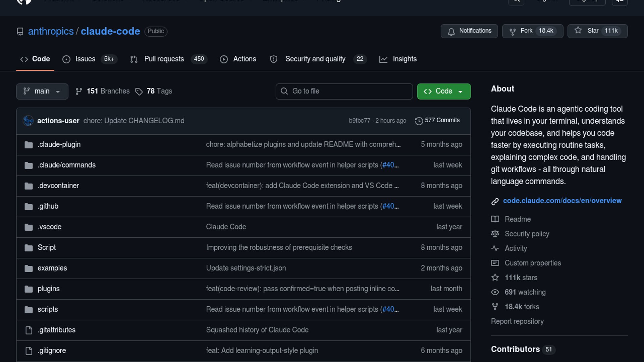Go to the Insights tab
Viewport: 644px width, 362px height.
point(404,59)
